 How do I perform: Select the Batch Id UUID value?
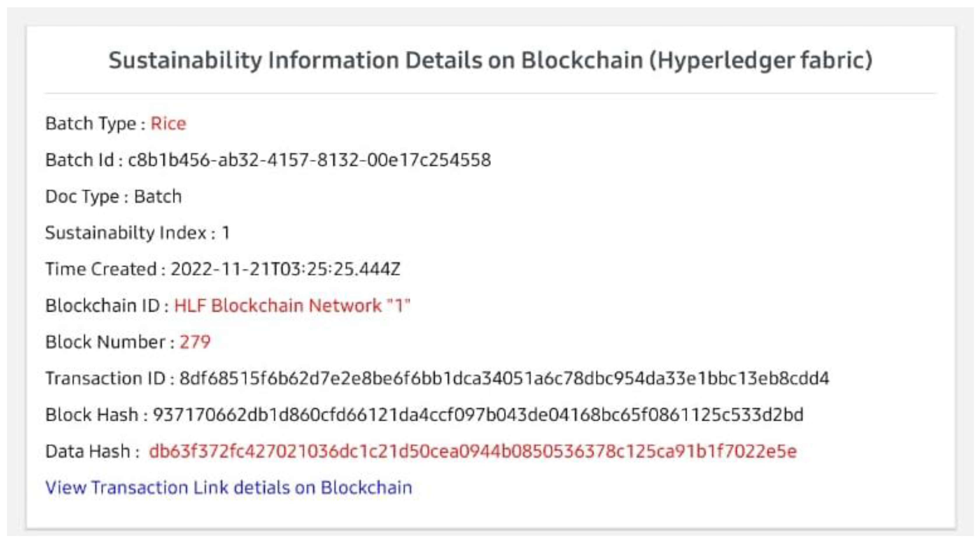click(x=309, y=160)
